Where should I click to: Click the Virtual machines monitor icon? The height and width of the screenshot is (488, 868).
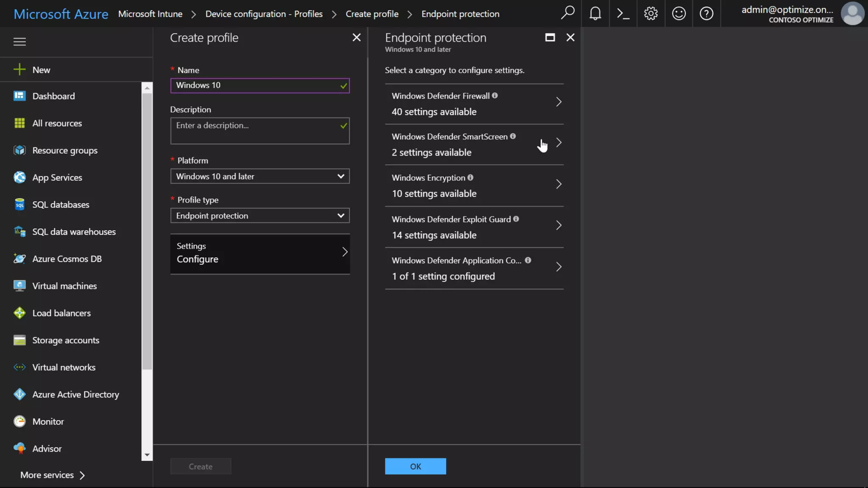[x=19, y=286]
